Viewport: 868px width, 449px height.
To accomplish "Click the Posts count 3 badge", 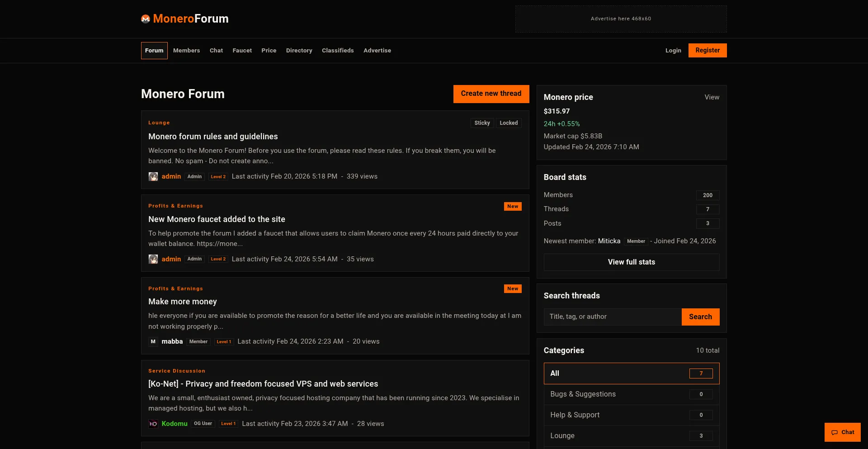I will (x=708, y=223).
